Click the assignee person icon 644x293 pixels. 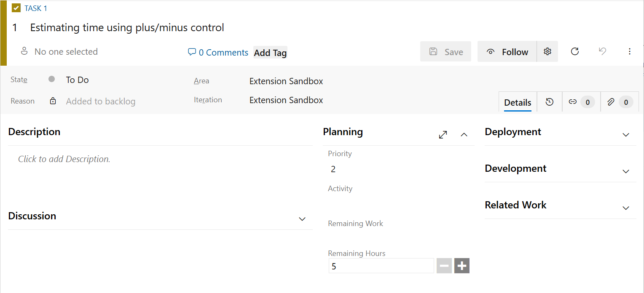(24, 51)
